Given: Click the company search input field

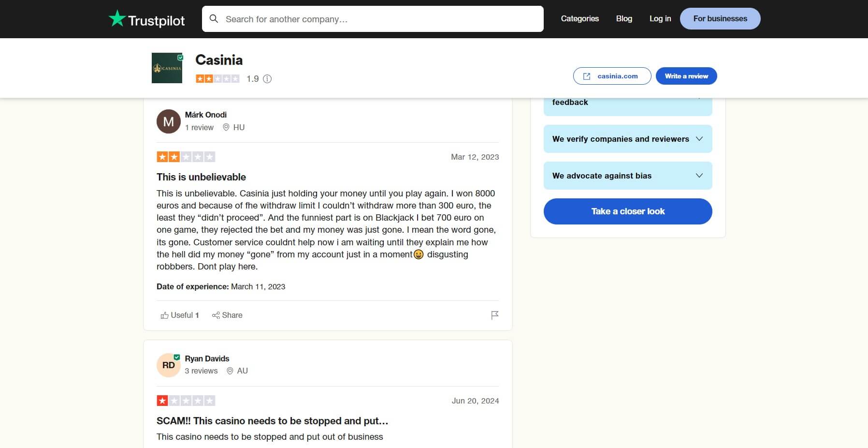Looking at the screenshot, I should click(x=372, y=19).
